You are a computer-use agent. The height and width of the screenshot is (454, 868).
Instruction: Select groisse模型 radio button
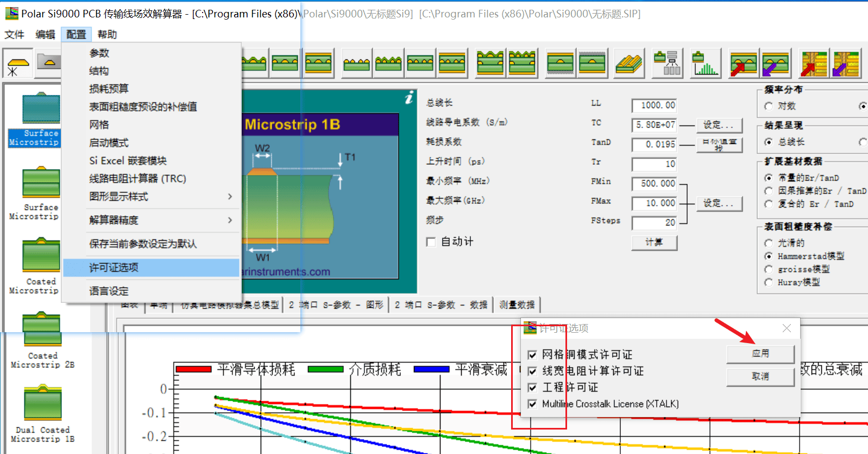coord(768,269)
